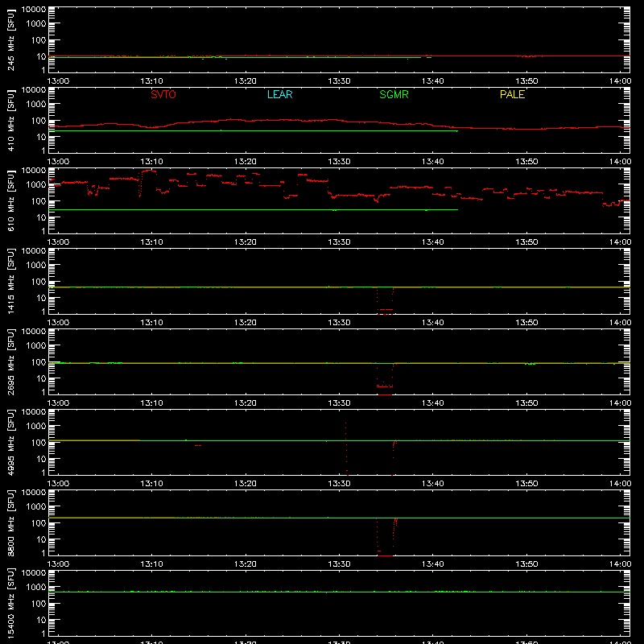Screen dimensions: 644x644
Task: Click the 610 MHz [SFU] axis title
Action: pyautogui.click(x=10, y=200)
